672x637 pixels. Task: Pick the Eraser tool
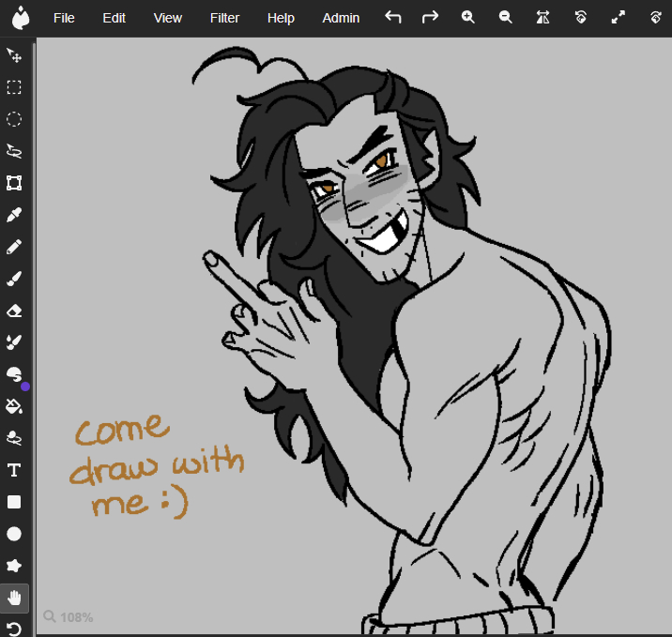click(x=14, y=311)
